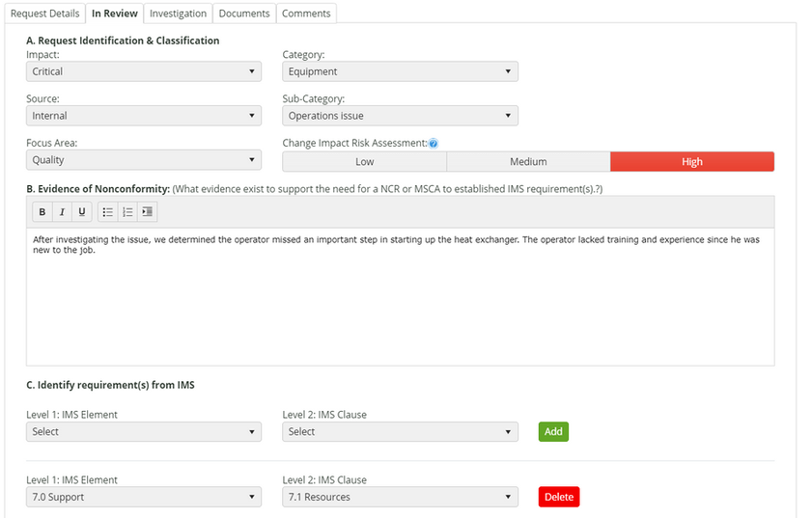Click the Change Impact Risk Assessment help icon
The image size is (812, 518).
[x=434, y=144]
